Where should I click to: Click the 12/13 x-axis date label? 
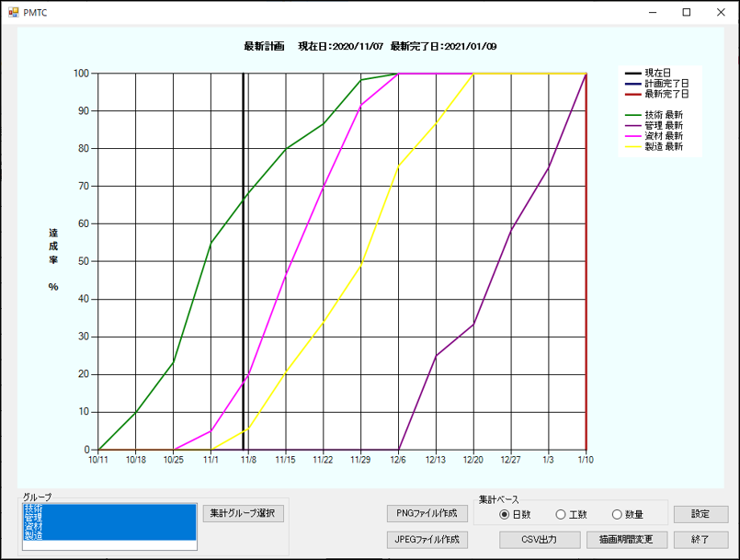click(x=436, y=460)
